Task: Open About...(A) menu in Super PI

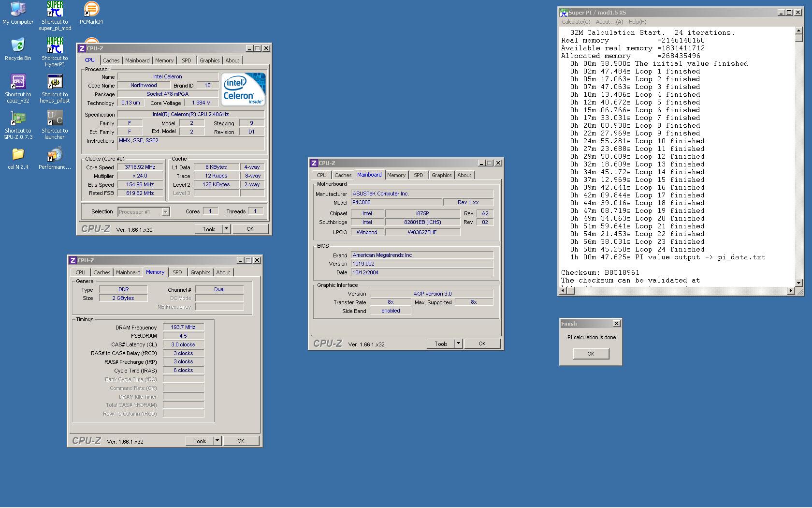Action: (x=609, y=22)
